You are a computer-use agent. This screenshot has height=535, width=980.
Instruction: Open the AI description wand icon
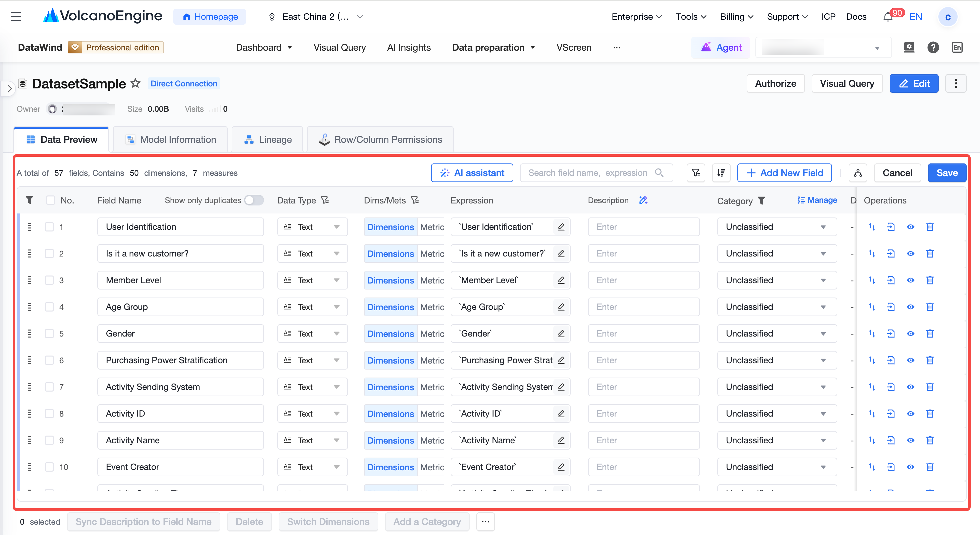point(643,200)
